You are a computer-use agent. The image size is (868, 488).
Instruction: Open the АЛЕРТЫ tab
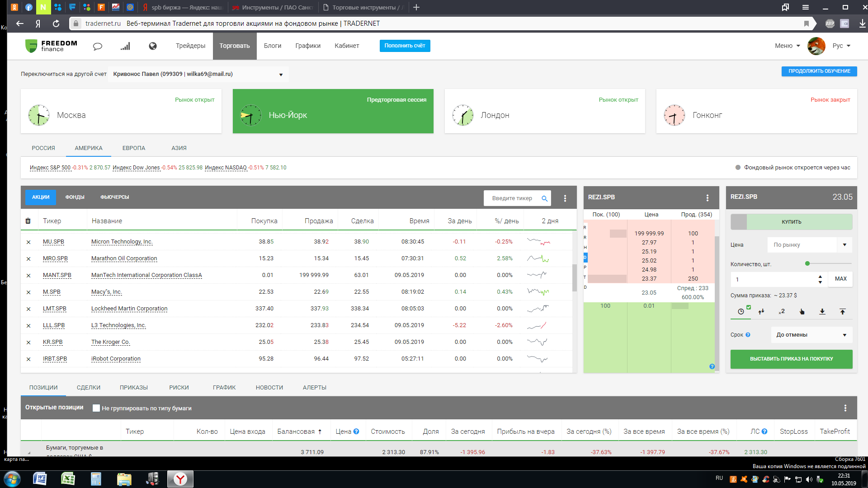click(x=315, y=388)
